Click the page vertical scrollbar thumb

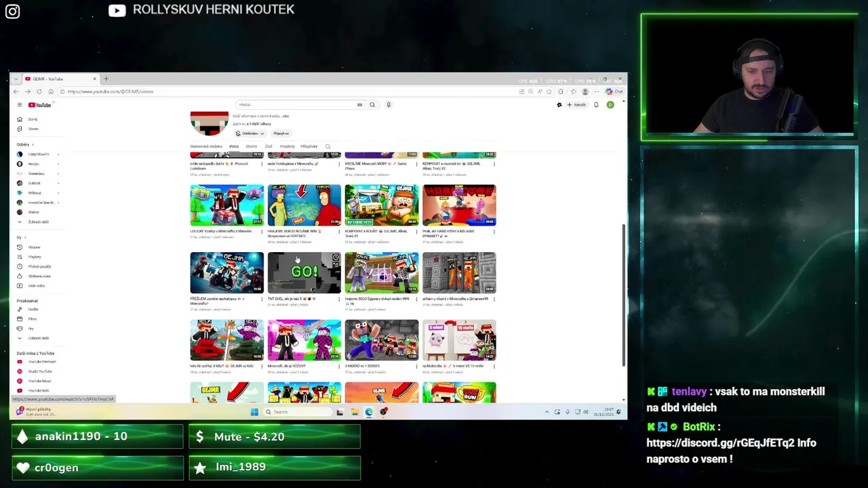tap(623, 295)
